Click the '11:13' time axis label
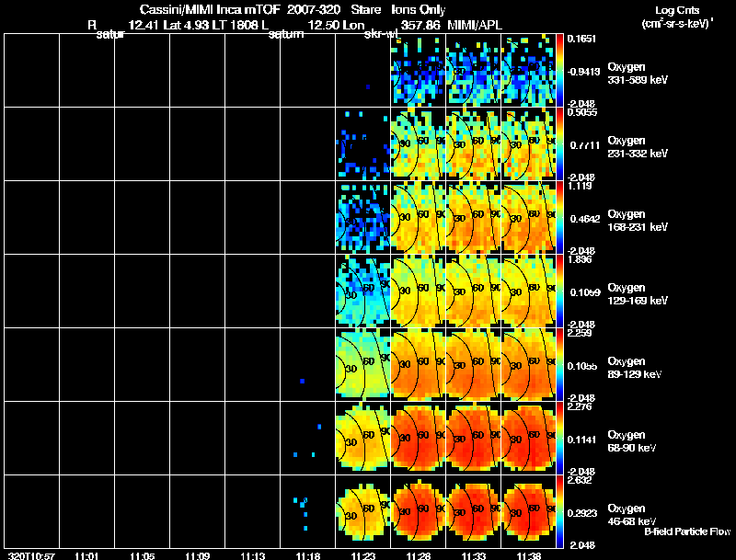The width and height of the screenshot is (736, 560). (x=252, y=555)
